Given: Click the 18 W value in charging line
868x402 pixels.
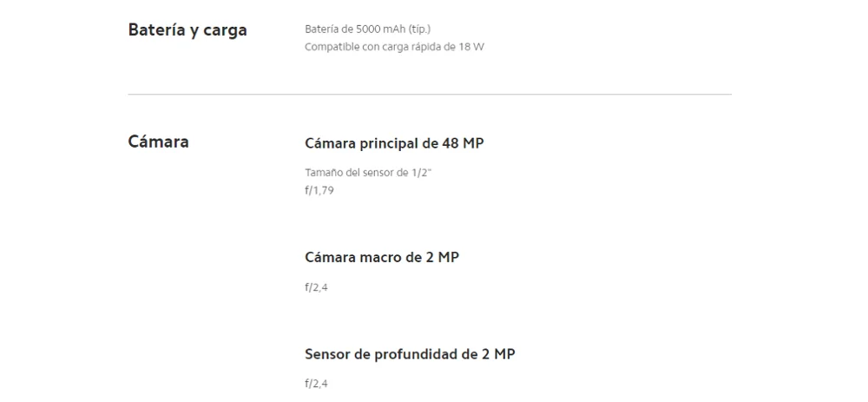Looking at the screenshot, I should [x=471, y=47].
